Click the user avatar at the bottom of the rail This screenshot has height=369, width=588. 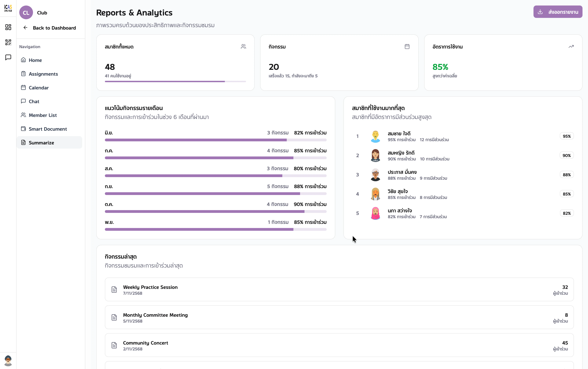8,360
